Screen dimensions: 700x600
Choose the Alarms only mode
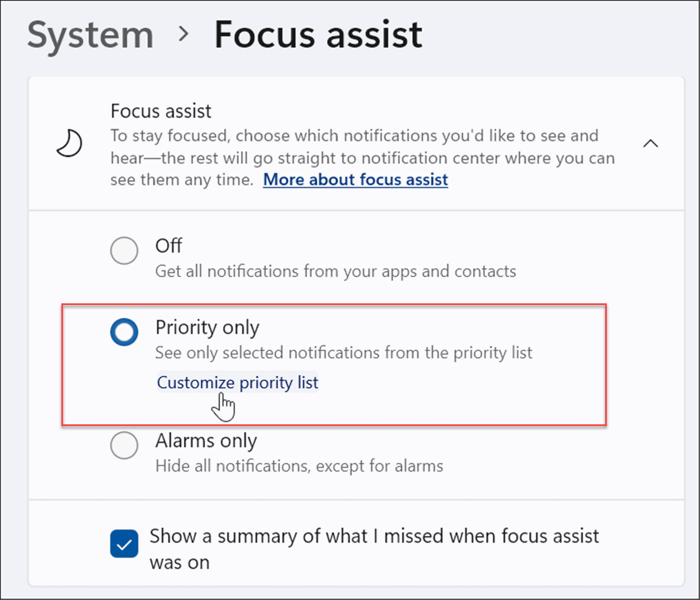124,446
